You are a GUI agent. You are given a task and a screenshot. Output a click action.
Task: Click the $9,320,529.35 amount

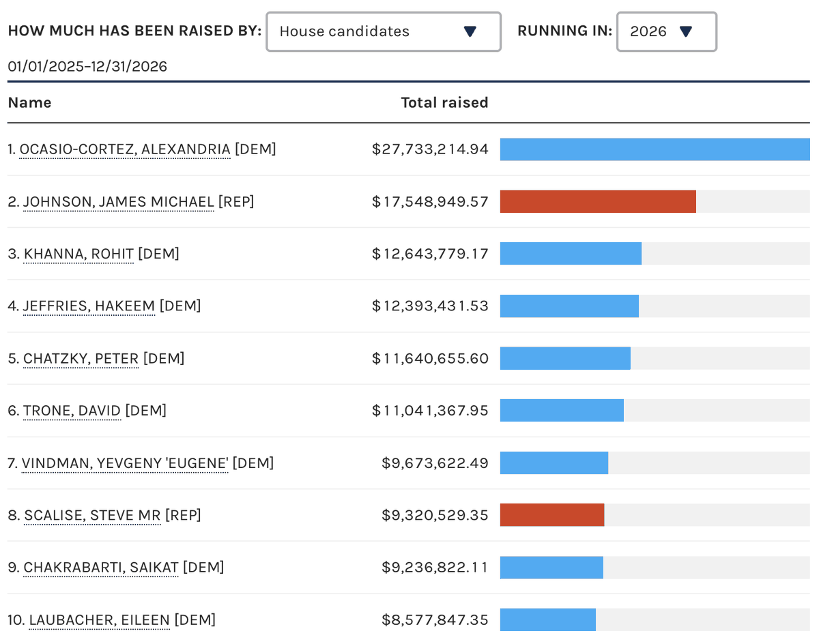tap(435, 515)
